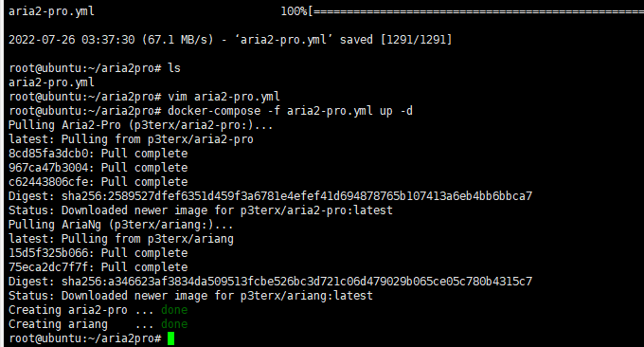Viewport: 644px width, 347px height.
Task: Click layer ID 8cd85fa3dcb0 Pull complete line
Action: (x=98, y=154)
